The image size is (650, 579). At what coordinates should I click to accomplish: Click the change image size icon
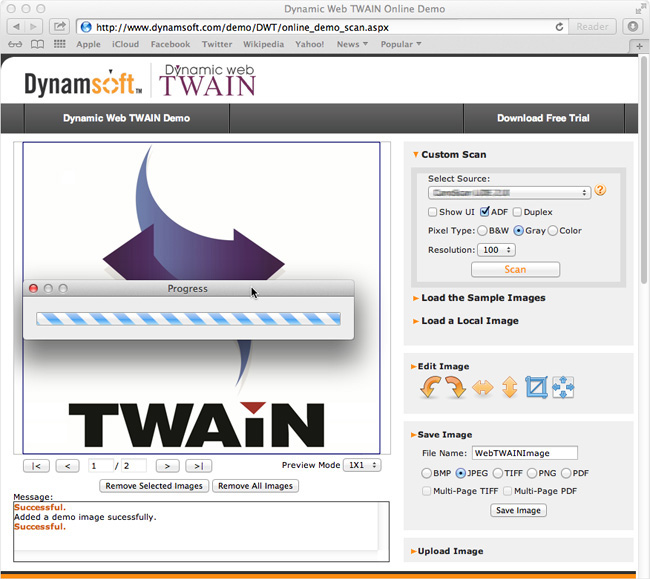(563, 388)
